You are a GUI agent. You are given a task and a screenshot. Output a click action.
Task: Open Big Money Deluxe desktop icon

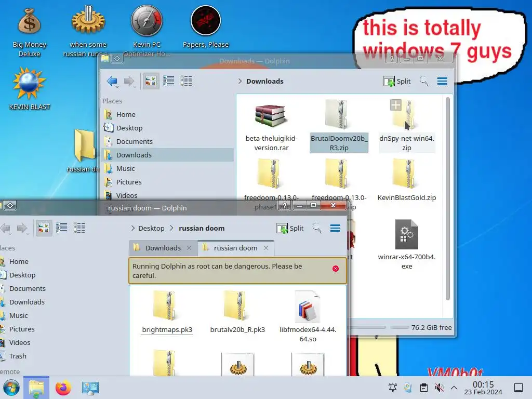click(x=29, y=32)
